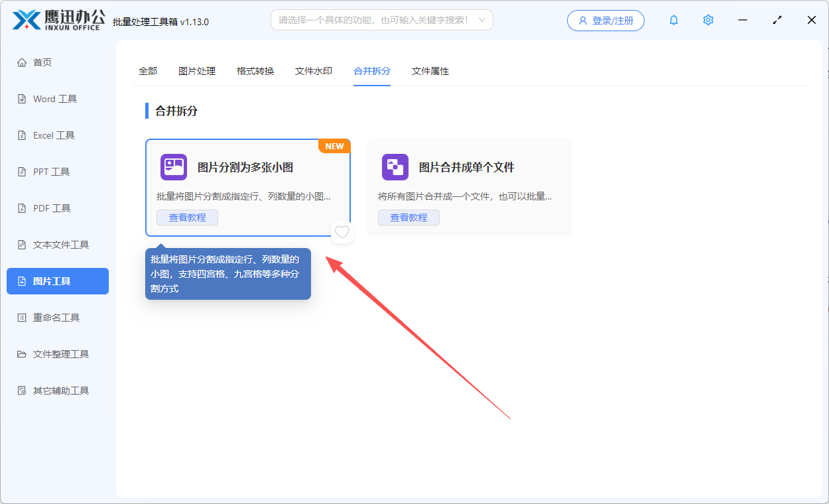This screenshot has height=504, width=829.
Task: Switch to the 全部 tab
Action: [x=148, y=71]
